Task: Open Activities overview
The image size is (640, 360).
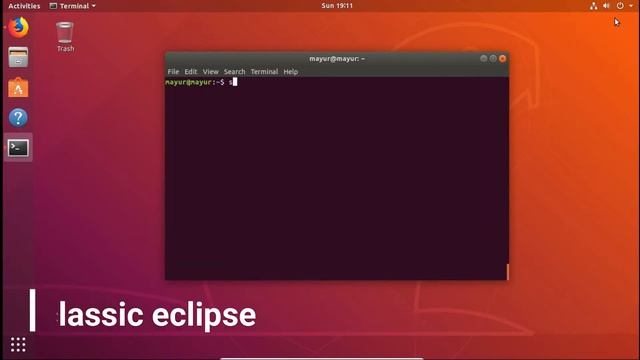Action: (x=24, y=6)
